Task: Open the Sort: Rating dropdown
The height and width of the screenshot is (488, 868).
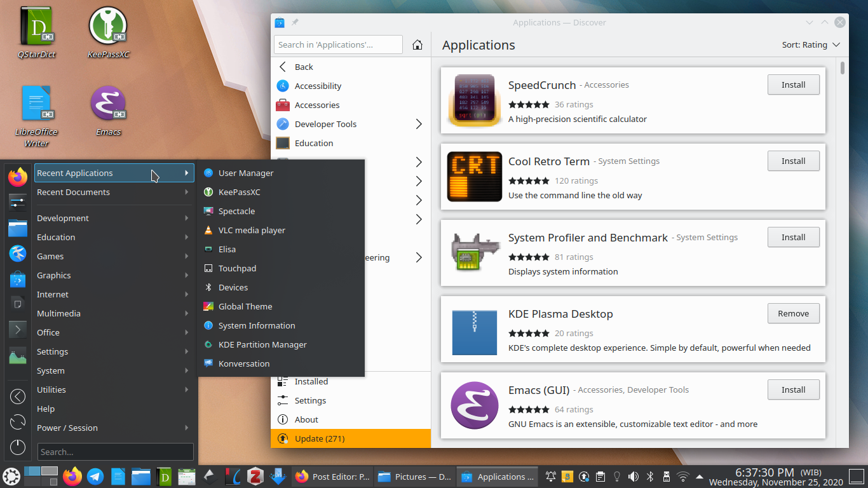Action: (811, 45)
